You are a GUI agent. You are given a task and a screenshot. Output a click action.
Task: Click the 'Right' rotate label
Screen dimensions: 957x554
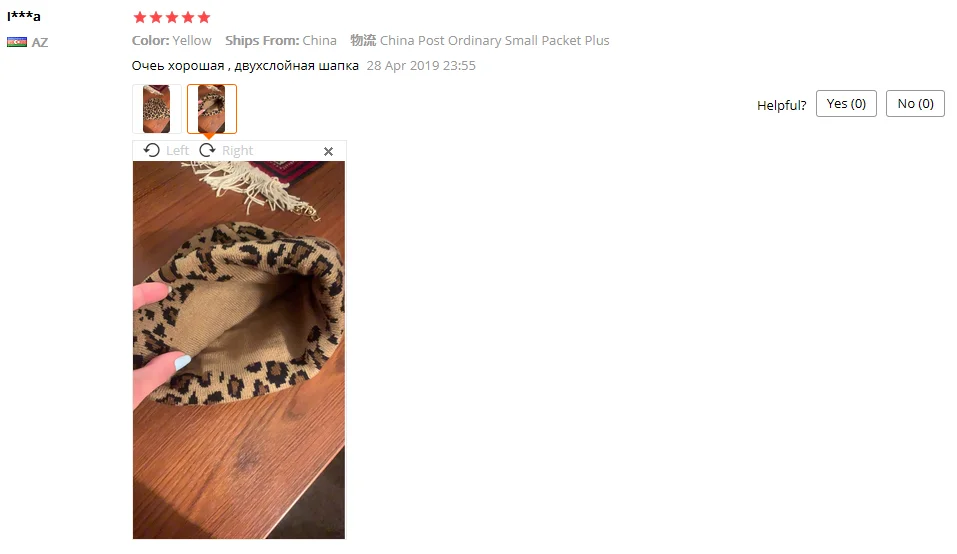(x=237, y=151)
